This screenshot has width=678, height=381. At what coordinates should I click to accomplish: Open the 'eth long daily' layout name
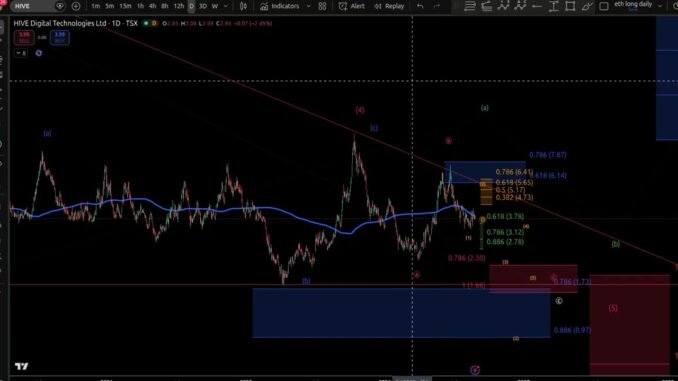pyautogui.click(x=633, y=4)
